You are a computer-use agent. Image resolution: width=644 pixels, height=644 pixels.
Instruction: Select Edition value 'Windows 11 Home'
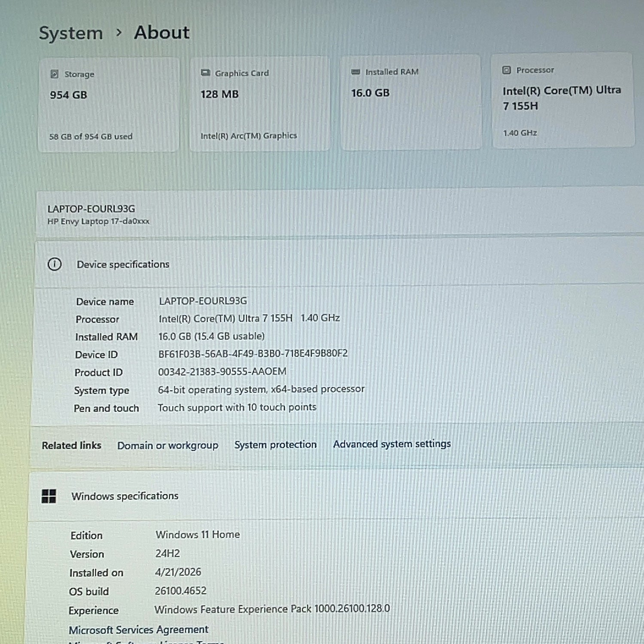[x=197, y=535]
